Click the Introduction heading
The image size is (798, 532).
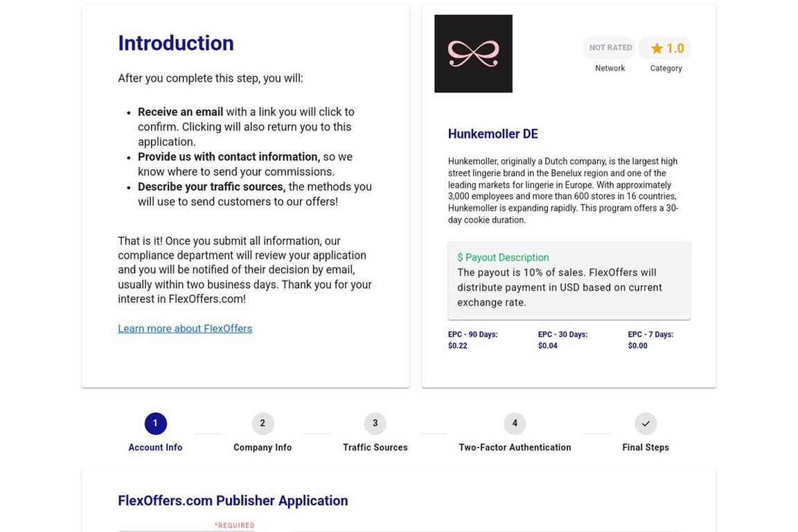click(x=175, y=43)
